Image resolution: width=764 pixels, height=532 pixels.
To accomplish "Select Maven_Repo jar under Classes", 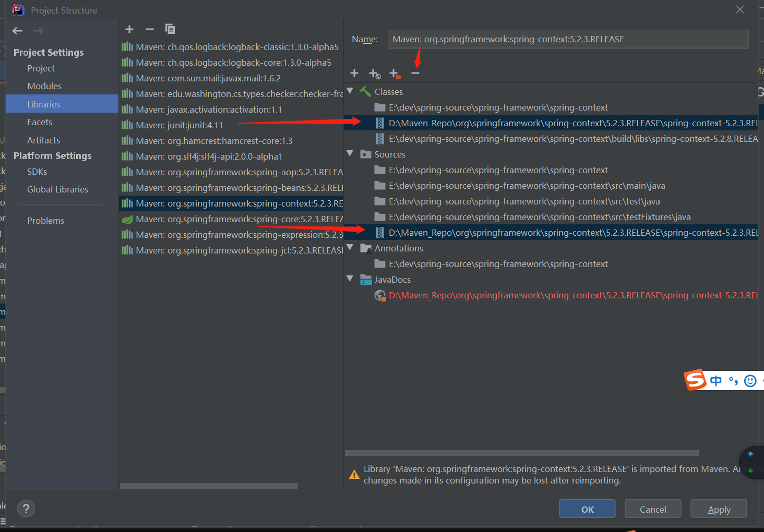I will pyautogui.click(x=551, y=123).
